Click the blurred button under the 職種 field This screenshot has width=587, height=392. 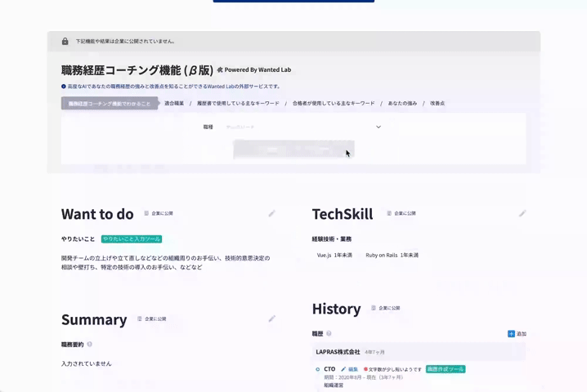click(x=293, y=149)
